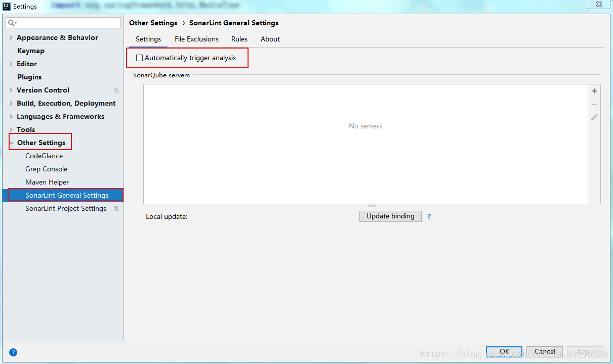This screenshot has width=613, height=364.
Task: Select the Tools label in tree
Action: [26, 130]
